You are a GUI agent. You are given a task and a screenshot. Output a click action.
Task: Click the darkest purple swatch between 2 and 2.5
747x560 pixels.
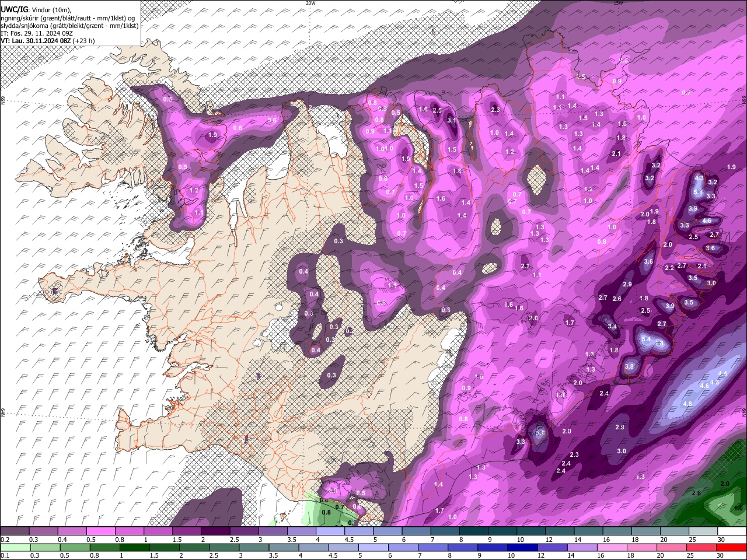point(215,531)
